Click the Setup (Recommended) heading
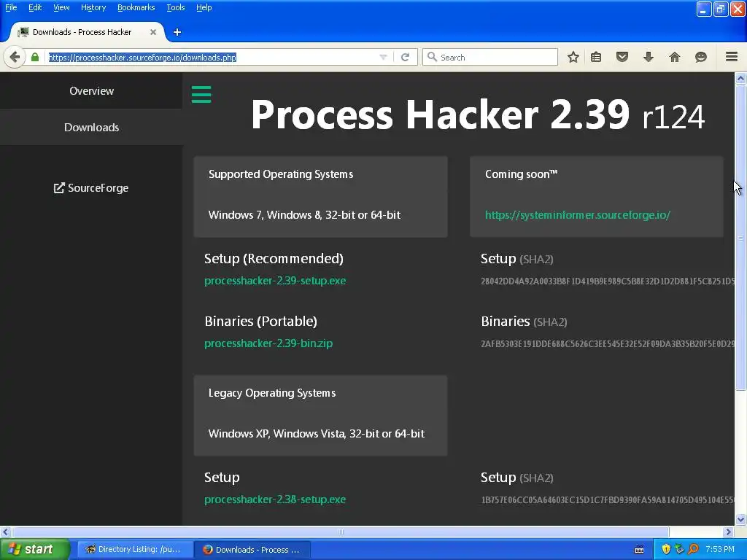The width and height of the screenshot is (747, 560). pos(274,259)
